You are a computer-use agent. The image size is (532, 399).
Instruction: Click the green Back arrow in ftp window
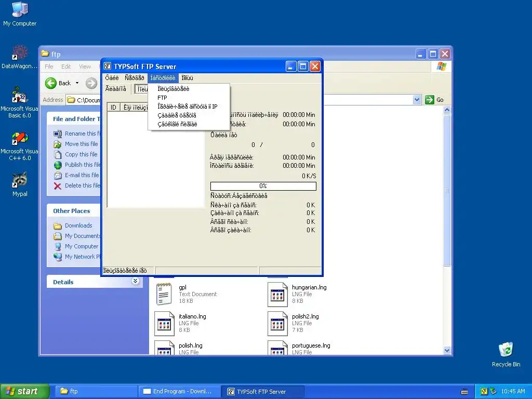pos(51,83)
